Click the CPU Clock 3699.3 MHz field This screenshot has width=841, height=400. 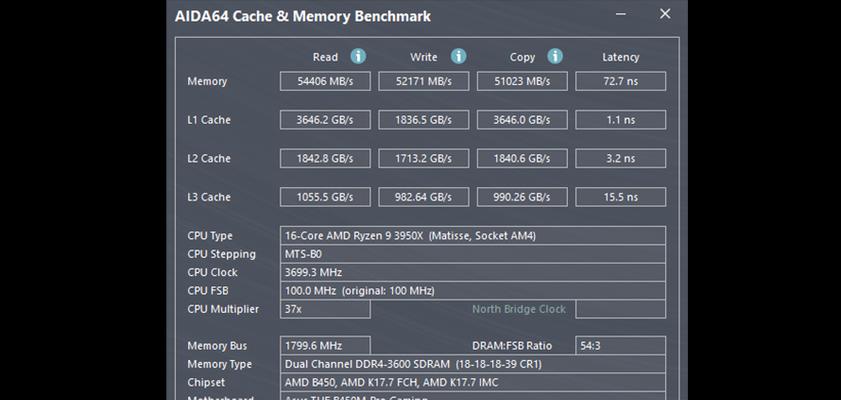pyautogui.click(x=473, y=272)
